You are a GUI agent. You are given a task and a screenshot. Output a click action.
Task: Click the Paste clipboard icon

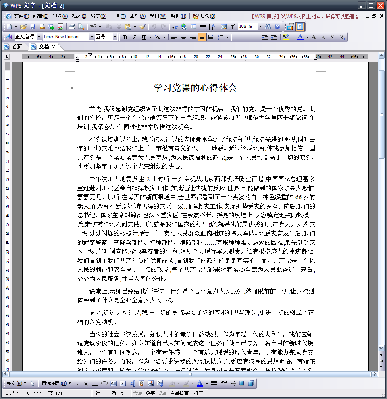coord(128,27)
